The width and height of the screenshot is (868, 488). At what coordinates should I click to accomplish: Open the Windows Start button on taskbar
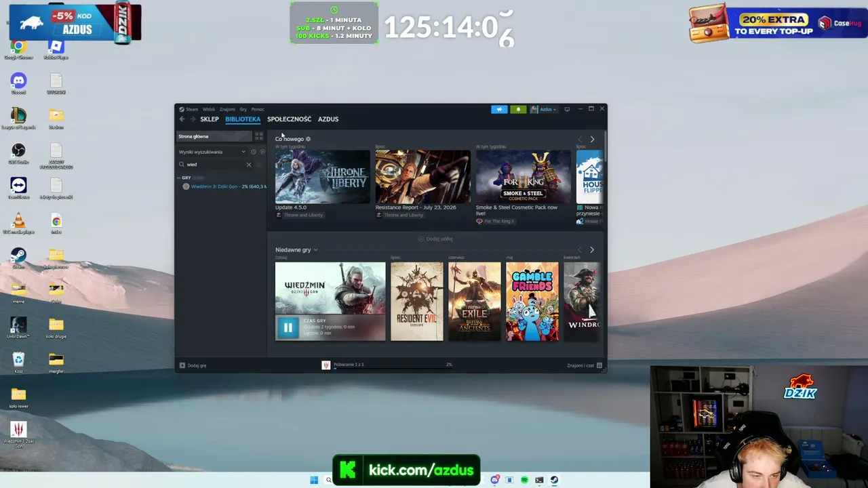314,481
